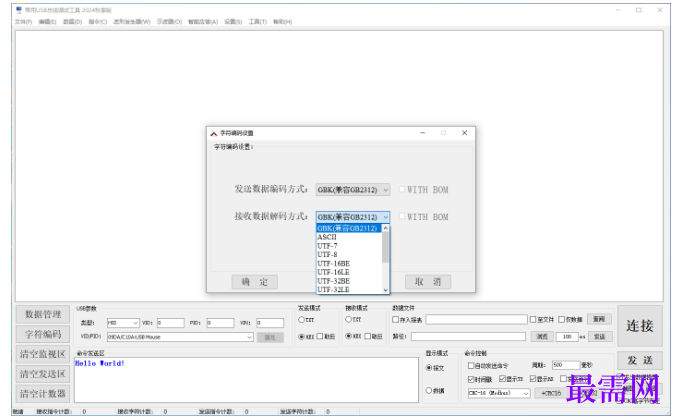Close the character encoding dialog
This screenshot has width=678, height=420.
click(464, 133)
